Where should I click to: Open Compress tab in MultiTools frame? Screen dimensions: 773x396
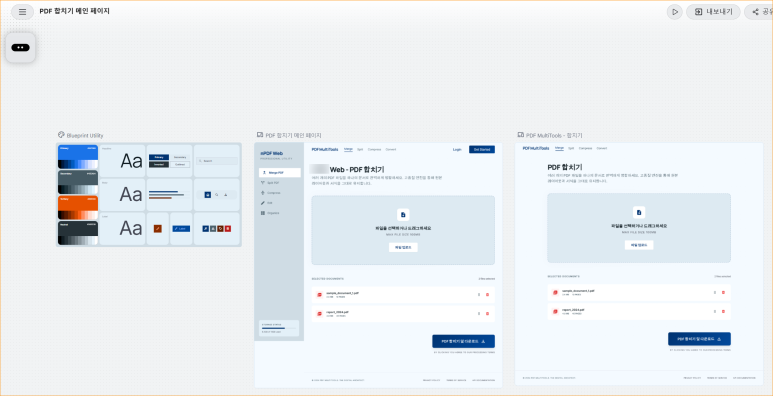point(585,148)
